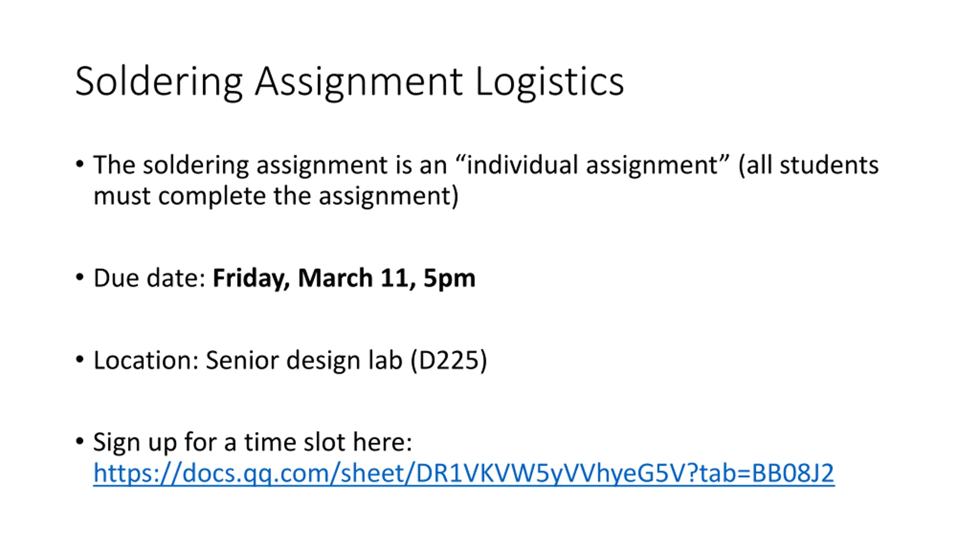This screenshot has height=551, width=980.
Task: Click the bullet point before "Sign up"
Action: [80, 442]
